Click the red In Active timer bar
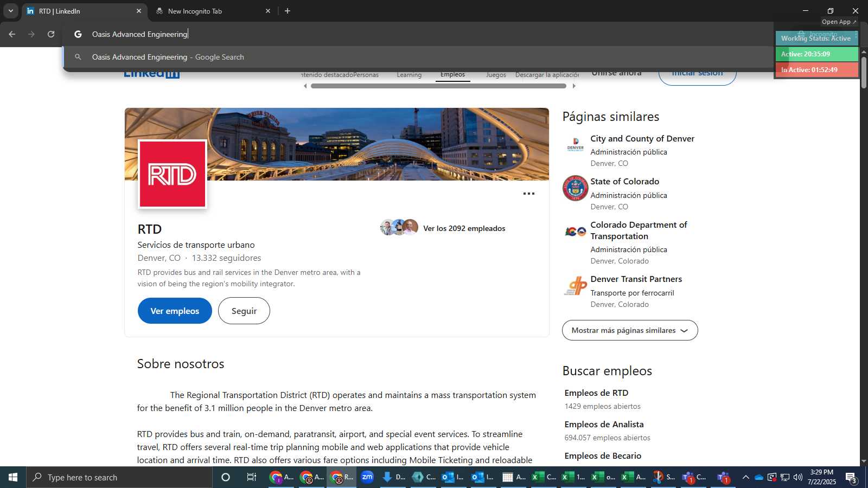Image resolution: width=868 pixels, height=488 pixels. click(816, 69)
